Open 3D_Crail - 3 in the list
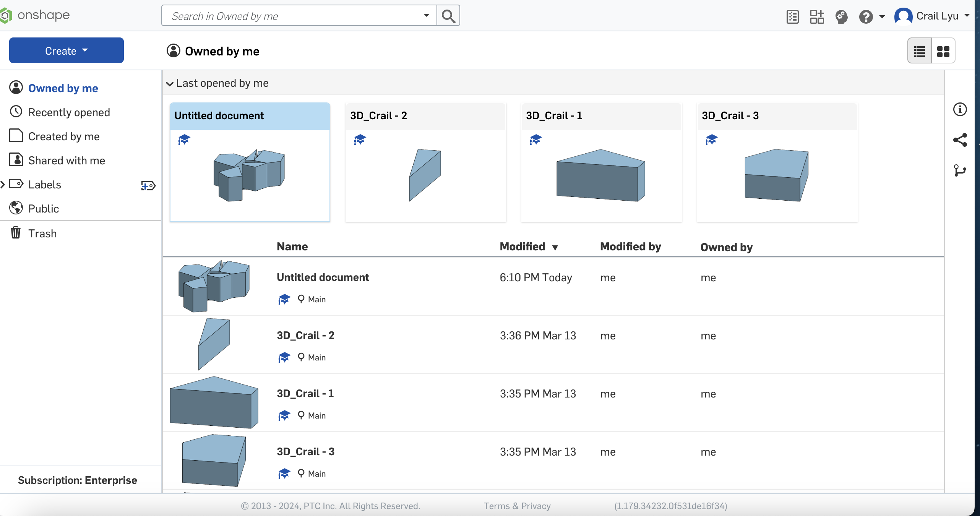Viewport: 980px width, 516px height. click(305, 451)
